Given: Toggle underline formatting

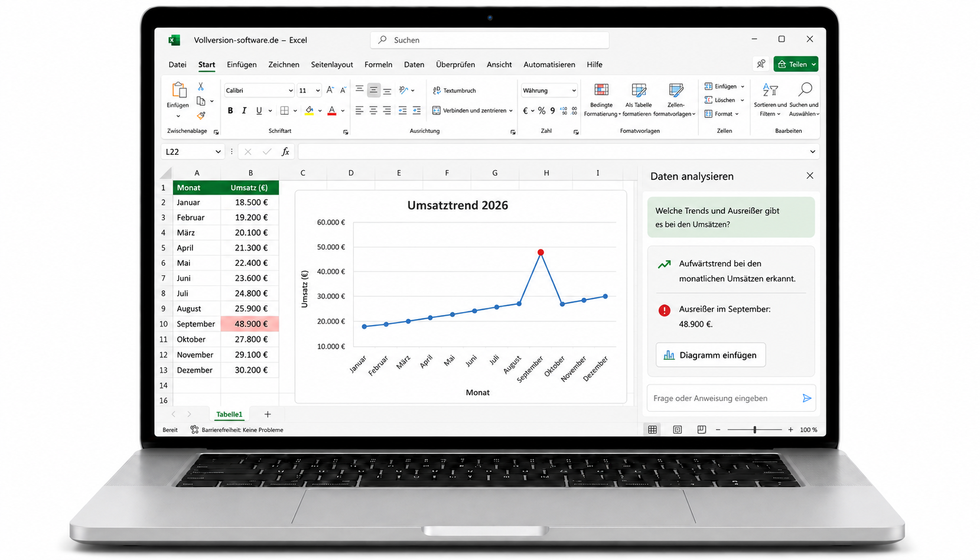Looking at the screenshot, I should (x=259, y=110).
